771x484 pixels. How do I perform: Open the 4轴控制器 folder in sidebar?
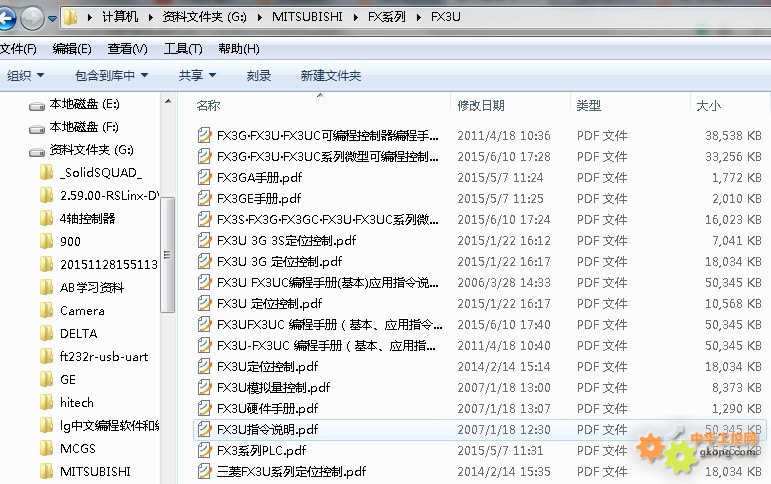pos(88,218)
